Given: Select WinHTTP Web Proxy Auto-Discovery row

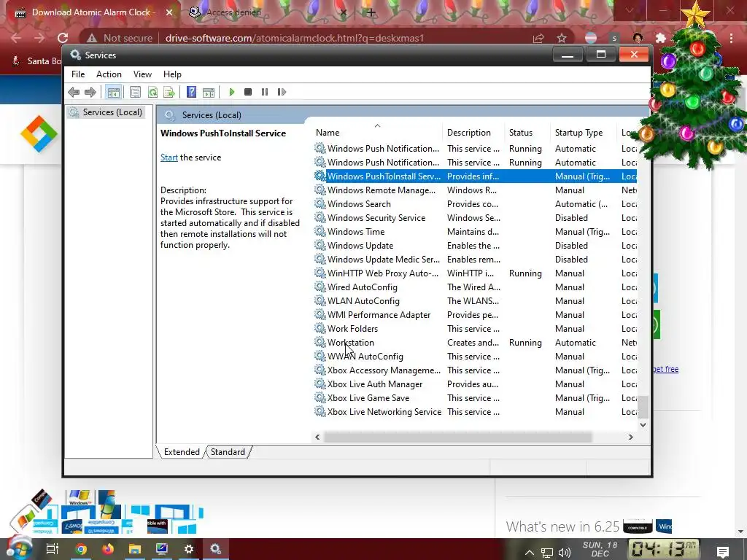Looking at the screenshot, I should click(475, 273).
